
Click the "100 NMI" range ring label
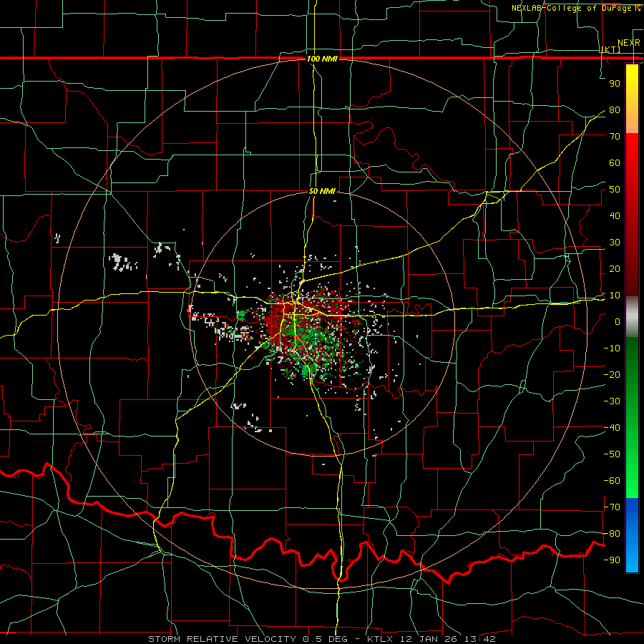(323, 59)
